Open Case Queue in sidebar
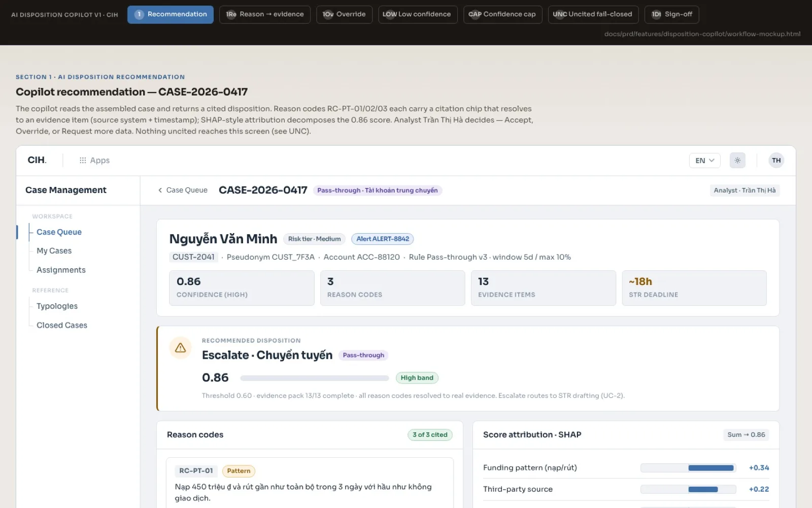 pyautogui.click(x=59, y=232)
